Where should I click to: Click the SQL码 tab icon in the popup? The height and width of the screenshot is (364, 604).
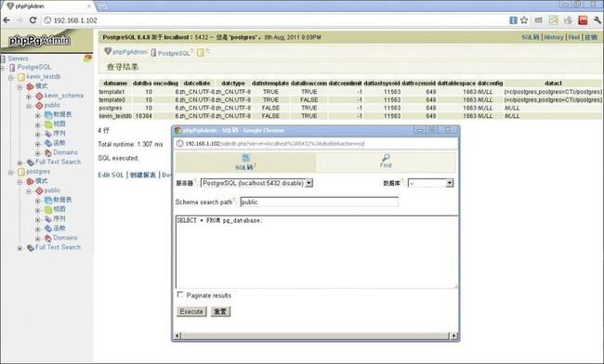click(x=245, y=157)
